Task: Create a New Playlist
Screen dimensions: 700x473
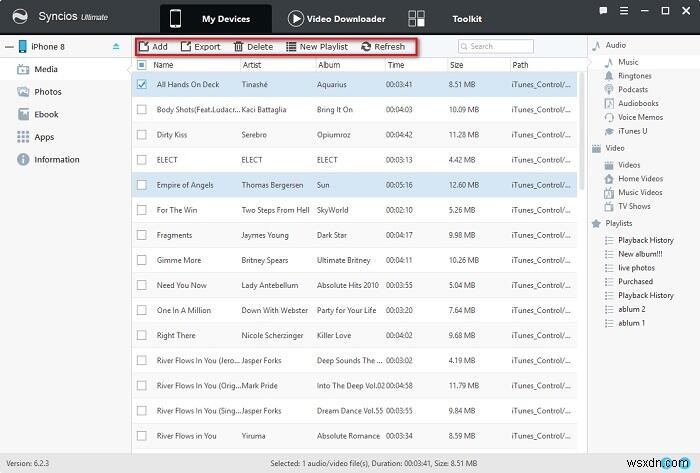Action: (317, 46)
